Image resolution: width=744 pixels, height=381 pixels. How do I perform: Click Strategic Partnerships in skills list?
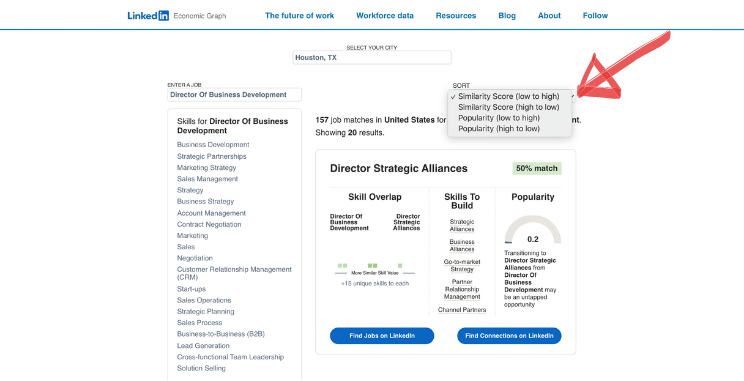coord(212,156)
